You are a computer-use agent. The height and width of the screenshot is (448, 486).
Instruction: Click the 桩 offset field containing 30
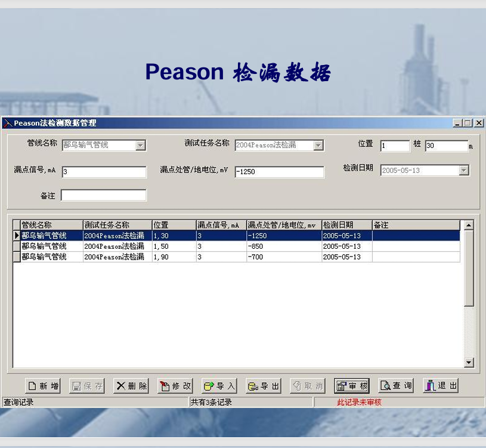447,146
